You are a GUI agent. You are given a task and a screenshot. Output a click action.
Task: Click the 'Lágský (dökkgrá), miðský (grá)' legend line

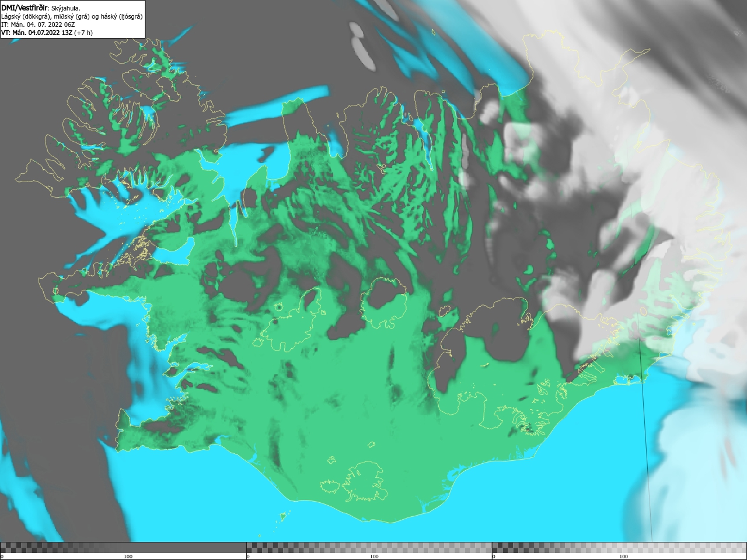pos(72,16)
